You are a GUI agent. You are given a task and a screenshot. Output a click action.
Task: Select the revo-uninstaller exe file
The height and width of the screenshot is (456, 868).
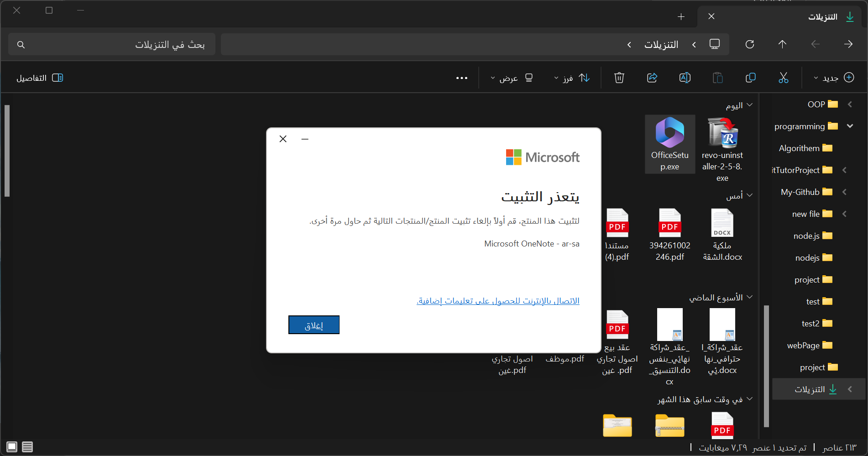click(722, 149)
